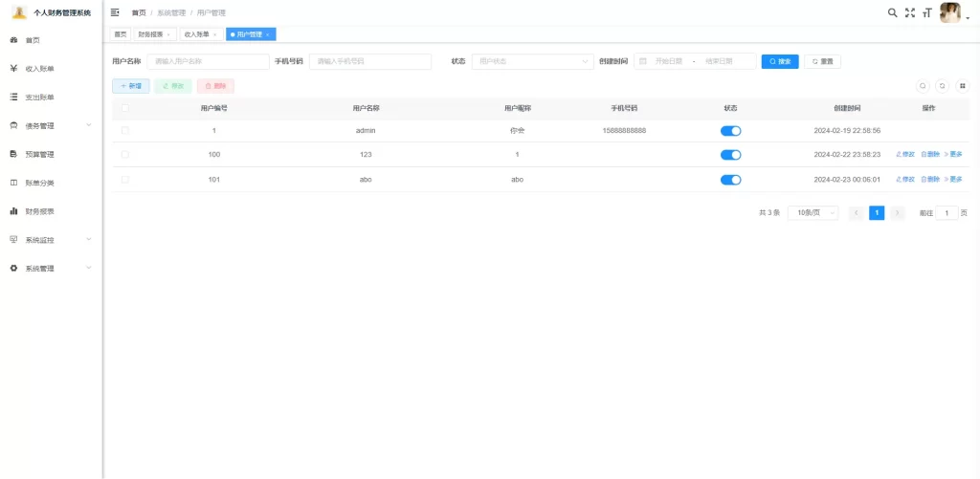Click the 新增 add user button
Viewport: 980px width, 479px height.
click(131, 86)
